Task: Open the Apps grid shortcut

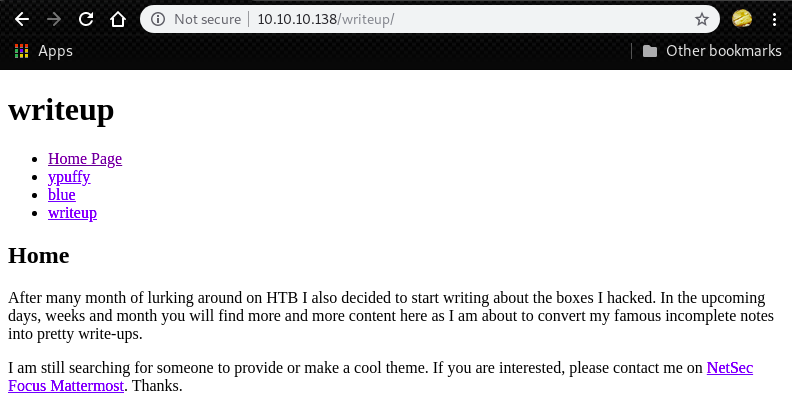Action: point(43,51)
